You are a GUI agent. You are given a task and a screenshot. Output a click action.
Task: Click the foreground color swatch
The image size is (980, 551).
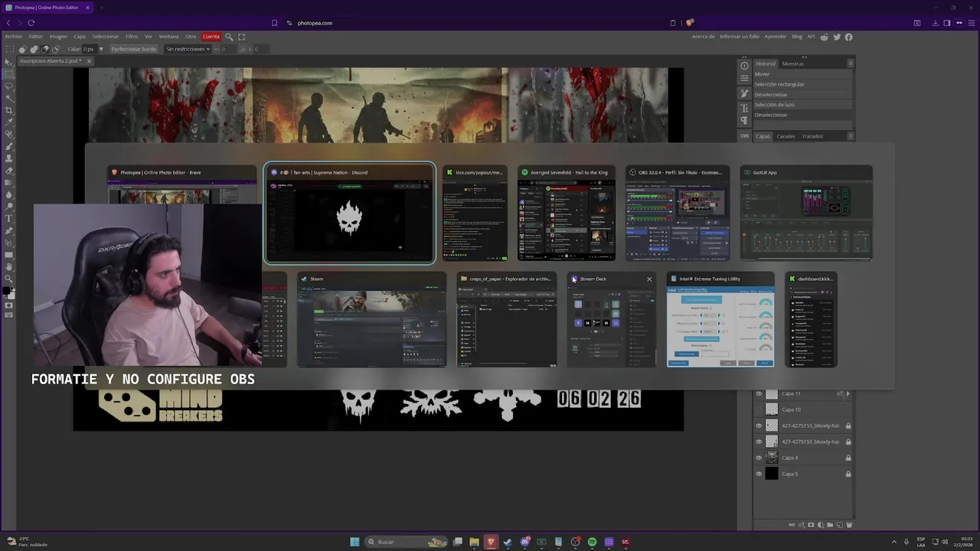7,292
